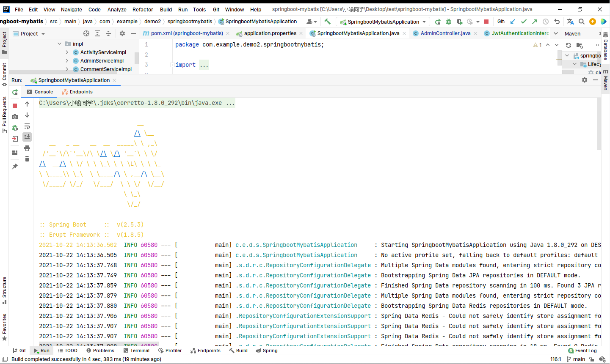Click the thread dump camera icon
This screenshot has height=364, width=610.
pyautogui.click(x=15, y=117)
